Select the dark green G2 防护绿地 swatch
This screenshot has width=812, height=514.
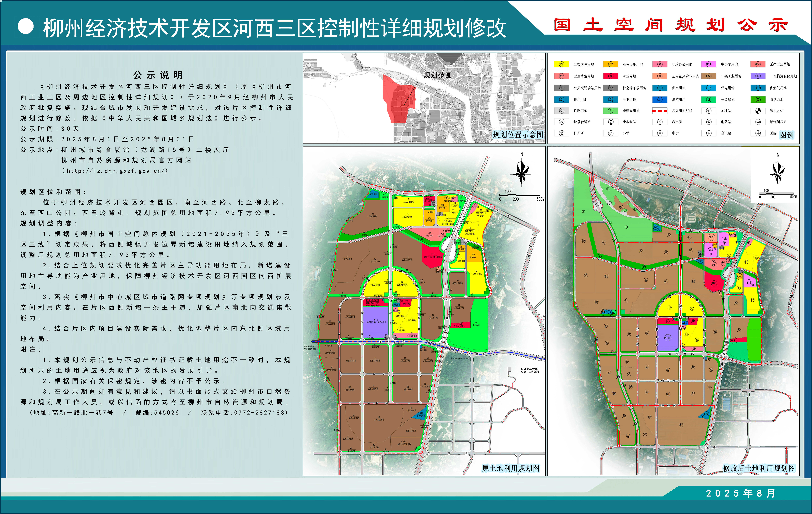click(x=758, y=100)
